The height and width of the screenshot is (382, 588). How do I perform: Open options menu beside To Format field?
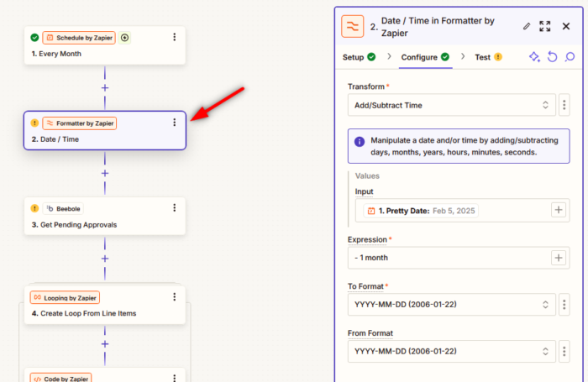pos(564,305)
